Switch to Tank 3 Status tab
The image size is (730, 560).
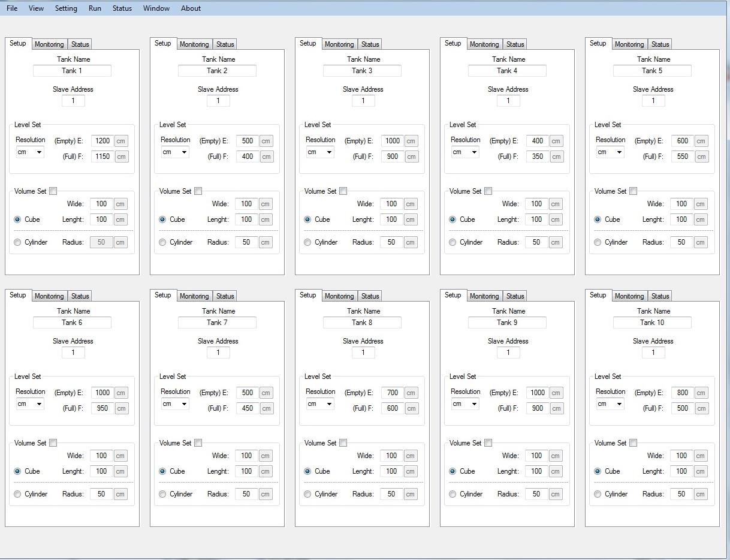pos(370,44)
